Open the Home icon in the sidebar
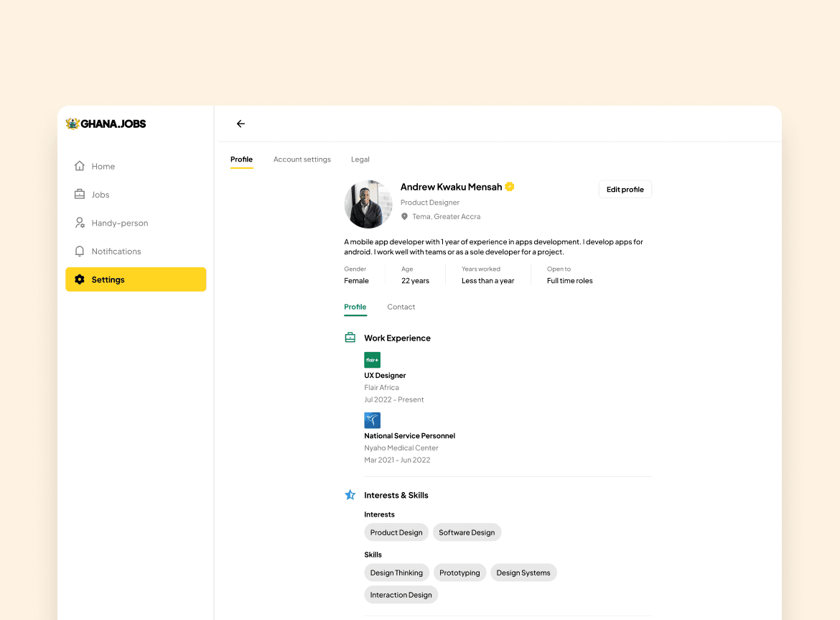The image size is (840, 620). click(80, 166)
